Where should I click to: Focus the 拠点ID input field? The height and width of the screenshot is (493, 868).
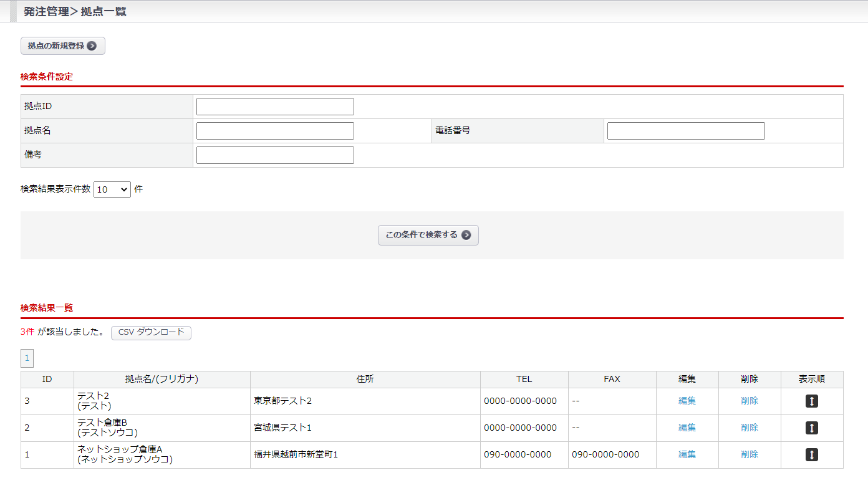[x=275, y=107]
